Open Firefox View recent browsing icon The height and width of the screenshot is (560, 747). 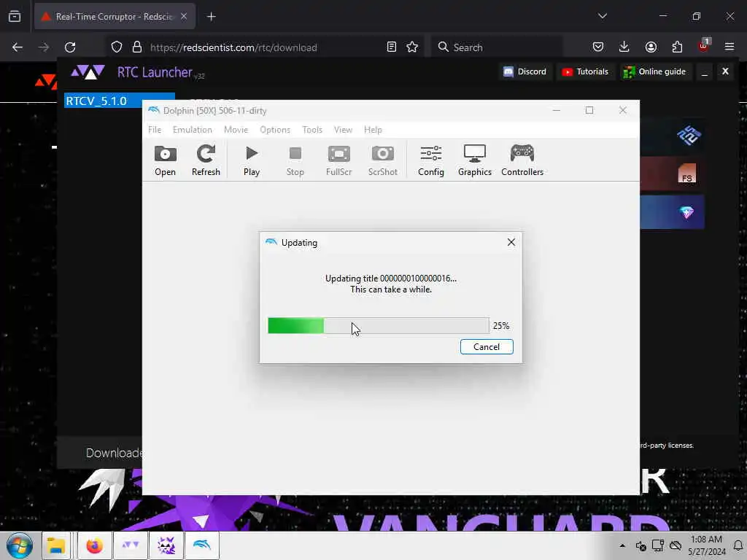[15, 17]
